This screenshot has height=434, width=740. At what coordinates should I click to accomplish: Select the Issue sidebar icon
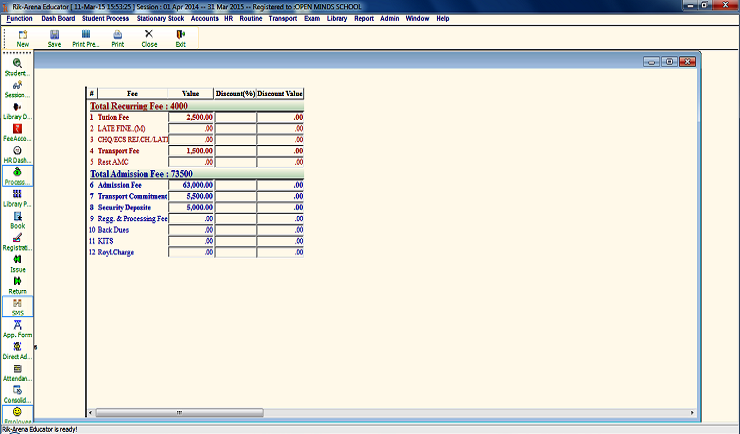click(x=17, y=263)
